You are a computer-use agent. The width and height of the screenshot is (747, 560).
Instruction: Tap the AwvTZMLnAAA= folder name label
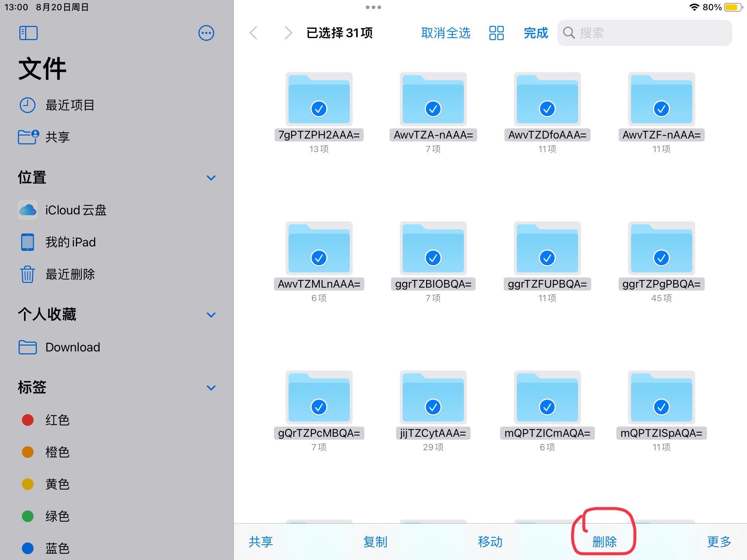tap(319, 284)
